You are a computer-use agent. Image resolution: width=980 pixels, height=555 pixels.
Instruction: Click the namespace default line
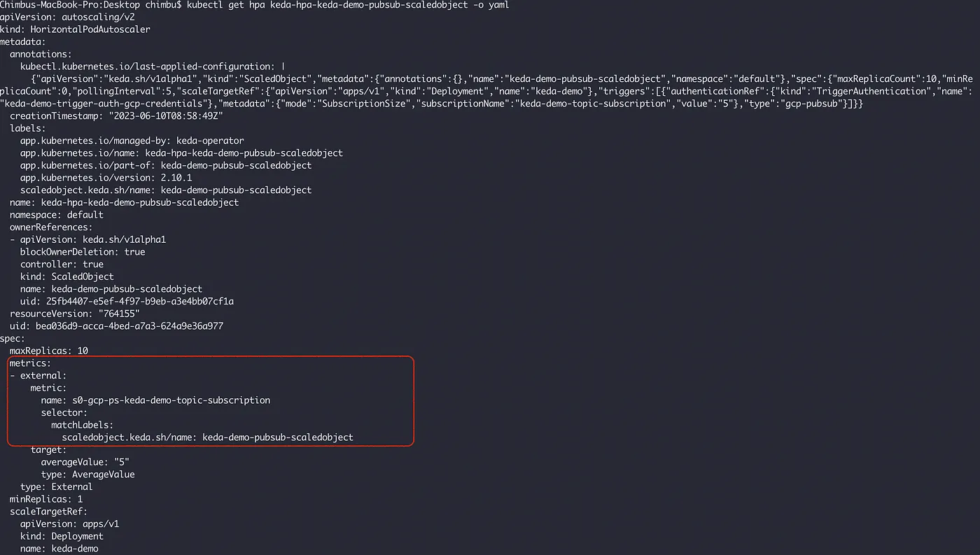tap(57, 215)
